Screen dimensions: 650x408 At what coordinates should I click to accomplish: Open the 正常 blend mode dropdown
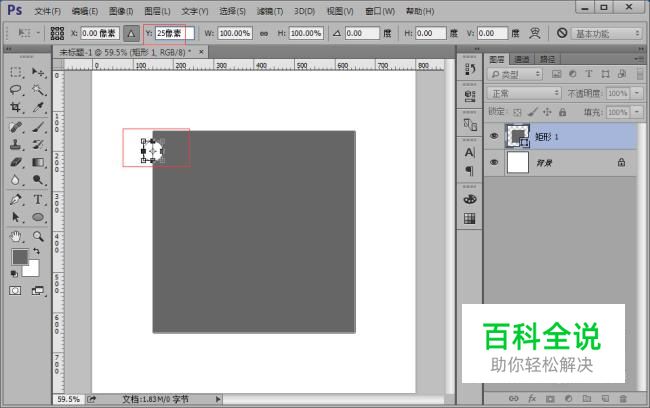(524, 93)
